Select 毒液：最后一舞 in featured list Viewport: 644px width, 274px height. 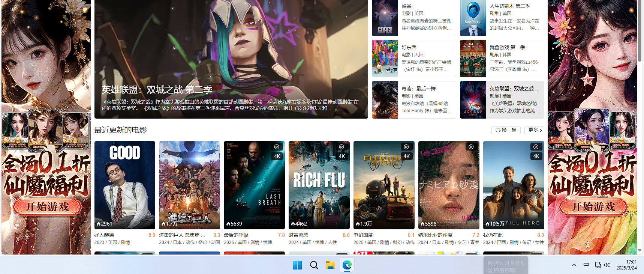click(x=414, y=100)
